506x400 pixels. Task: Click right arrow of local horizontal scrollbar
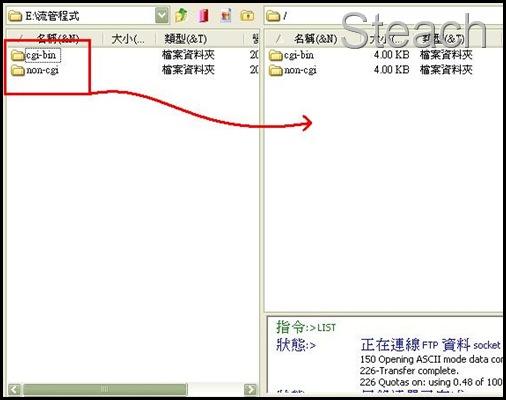click(x=250, y=389)
